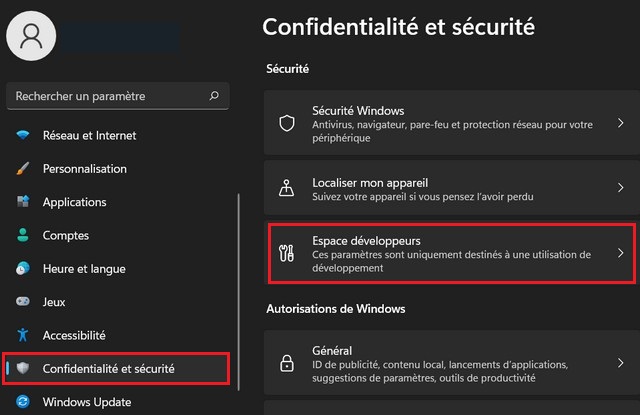Click the magnifier icon in the search box
This screenshot has width=640, height=415.
click(x=214, y=96)
